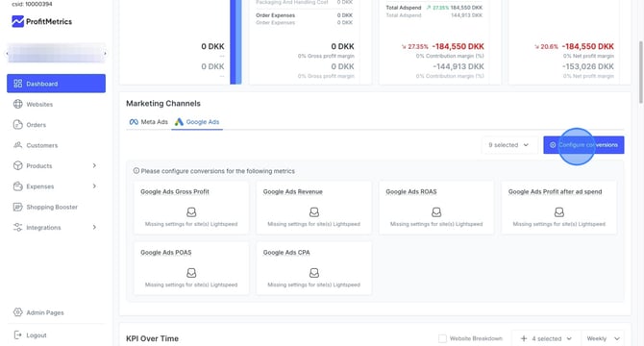Click the Google Ads Gross Profit card title
The height and width of the screenshot is (346, 644).
pos(175,191)
